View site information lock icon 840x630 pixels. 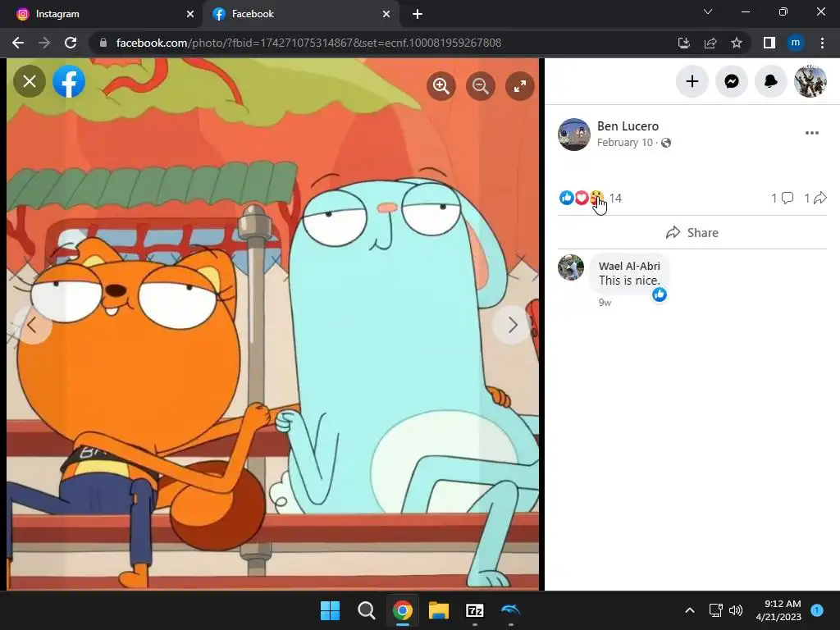click(103, 43)
